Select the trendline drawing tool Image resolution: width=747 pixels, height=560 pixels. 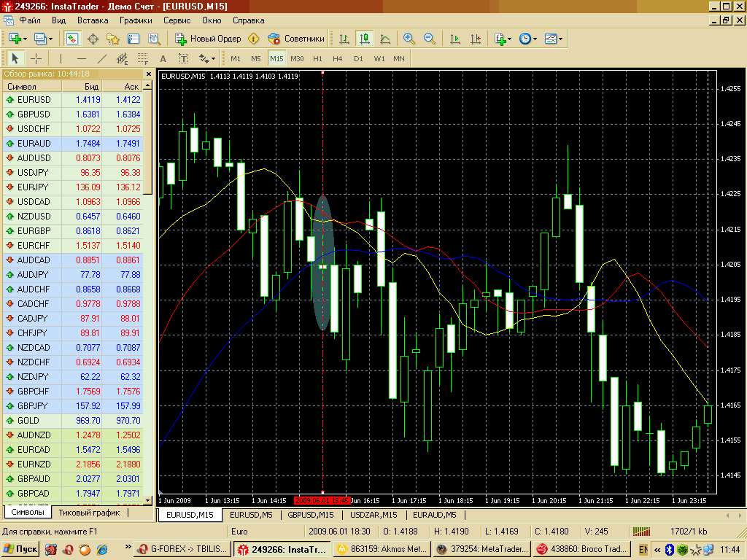101,58
